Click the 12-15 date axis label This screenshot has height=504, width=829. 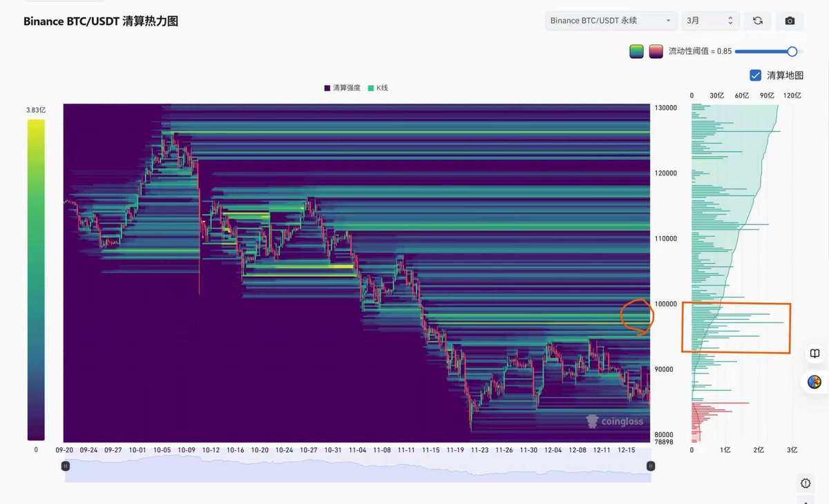(x=627, y=450)
